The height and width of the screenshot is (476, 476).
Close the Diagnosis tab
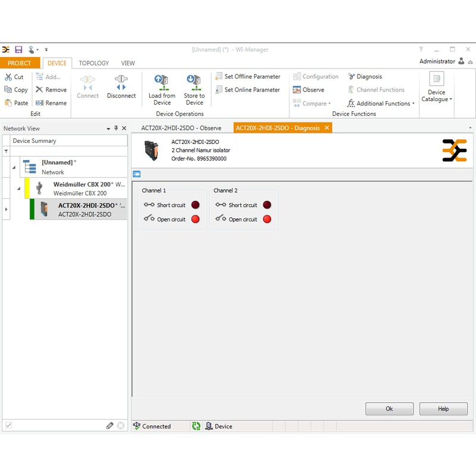click(x=327, y=128)
